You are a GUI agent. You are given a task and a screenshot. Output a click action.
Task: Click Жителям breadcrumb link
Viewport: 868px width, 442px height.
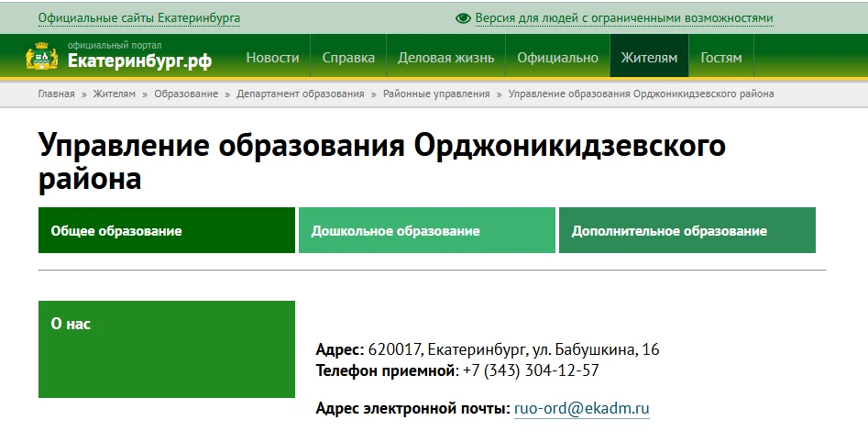click(x=114, y=94)
